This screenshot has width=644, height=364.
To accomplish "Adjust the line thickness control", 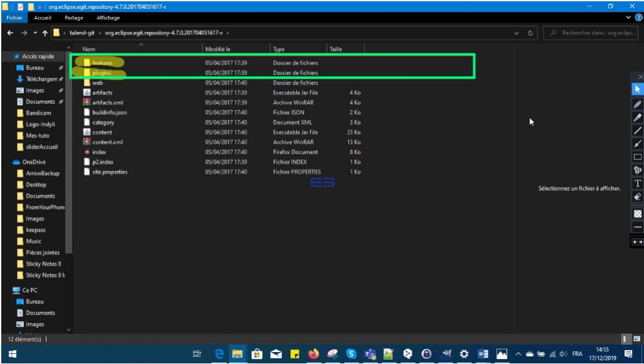I will tap(638, 227).
